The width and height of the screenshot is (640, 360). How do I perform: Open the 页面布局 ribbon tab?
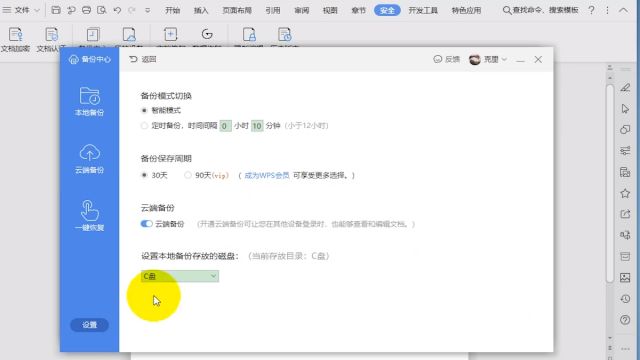[x=237, y=10]
